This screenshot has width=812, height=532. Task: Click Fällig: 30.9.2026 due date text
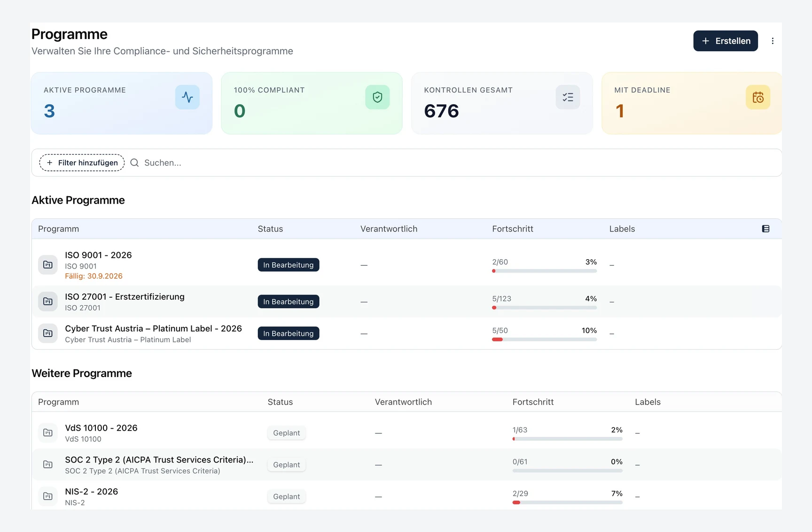click(94, 276)
